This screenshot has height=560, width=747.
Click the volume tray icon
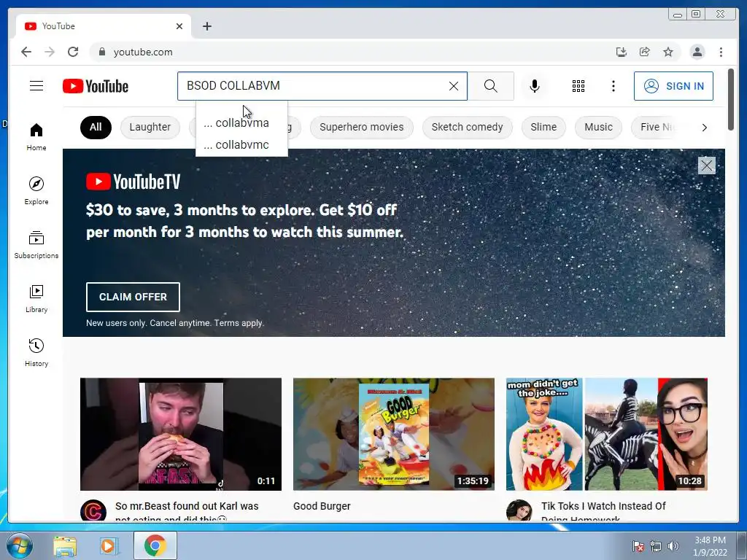pyautogui.click(x=673, y=546)
